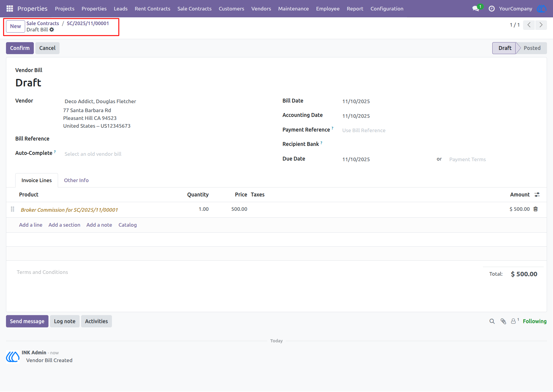
Task: Open column settings adjust icon beside Amount
Action: coord(537,195)
